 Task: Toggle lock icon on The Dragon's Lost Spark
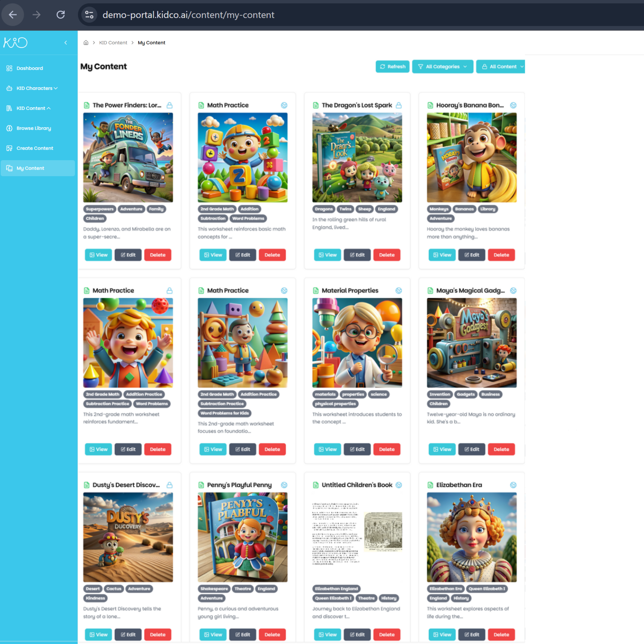(399, 105)
